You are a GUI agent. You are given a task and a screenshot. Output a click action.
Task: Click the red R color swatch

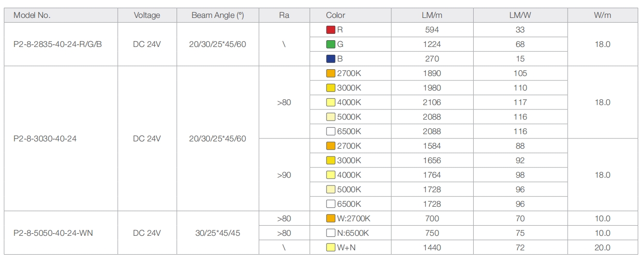point(330,30)
